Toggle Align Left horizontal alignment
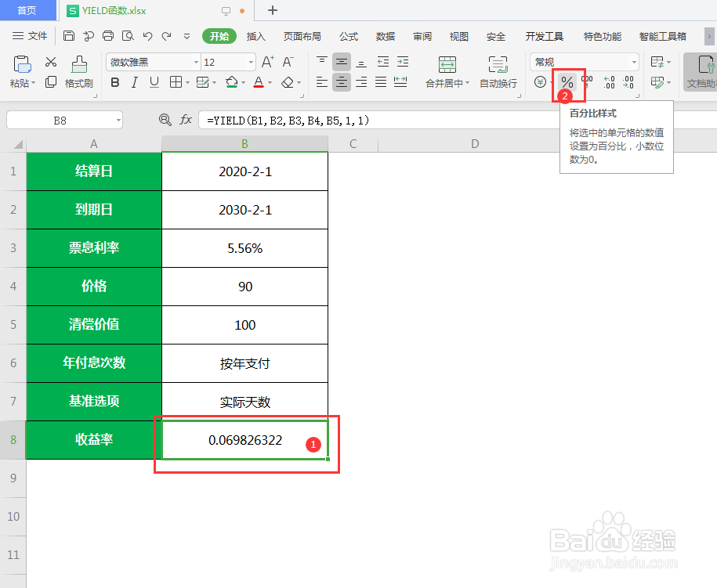717x588 pixels. (322, 82)
